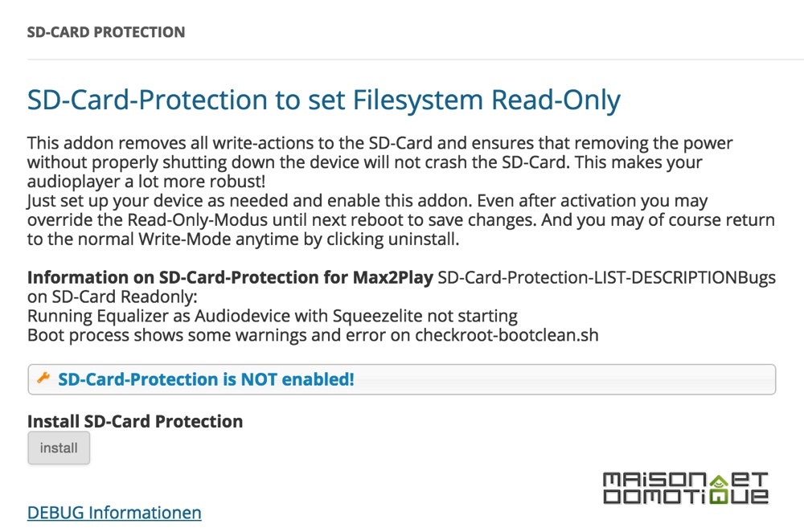
Task: Click the 'audioplayer a lot more robust!' line
Action: point(146,182)
